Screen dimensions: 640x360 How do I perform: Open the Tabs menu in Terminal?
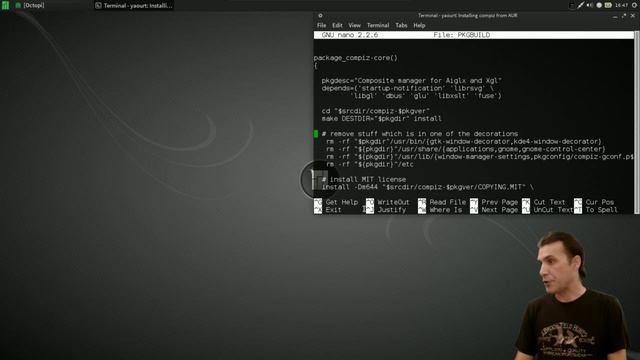tap(401, 25)
